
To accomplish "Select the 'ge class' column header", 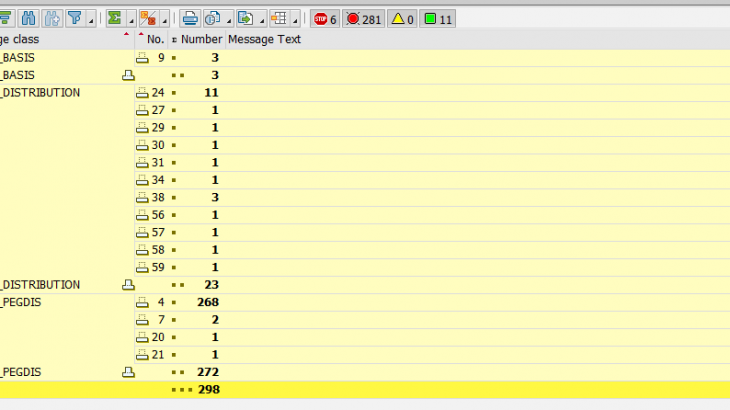I will [x=67, y=40].
